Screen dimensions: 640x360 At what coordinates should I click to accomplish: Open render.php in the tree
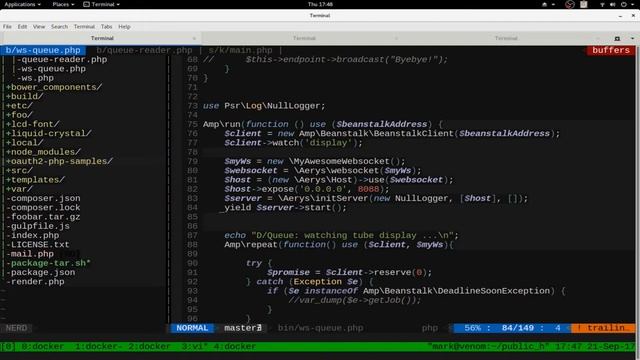(35, 282)
